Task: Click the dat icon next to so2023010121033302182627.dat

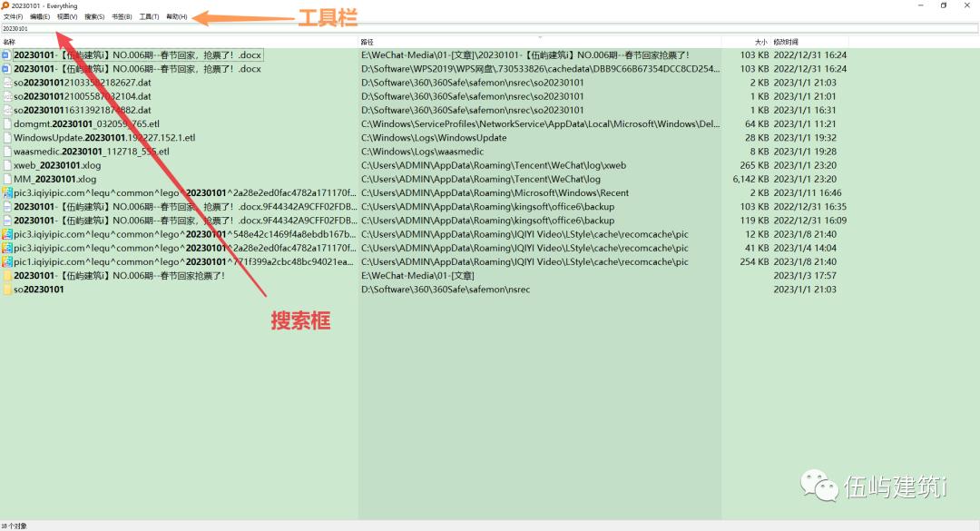Action: click(x=9, y=82)
